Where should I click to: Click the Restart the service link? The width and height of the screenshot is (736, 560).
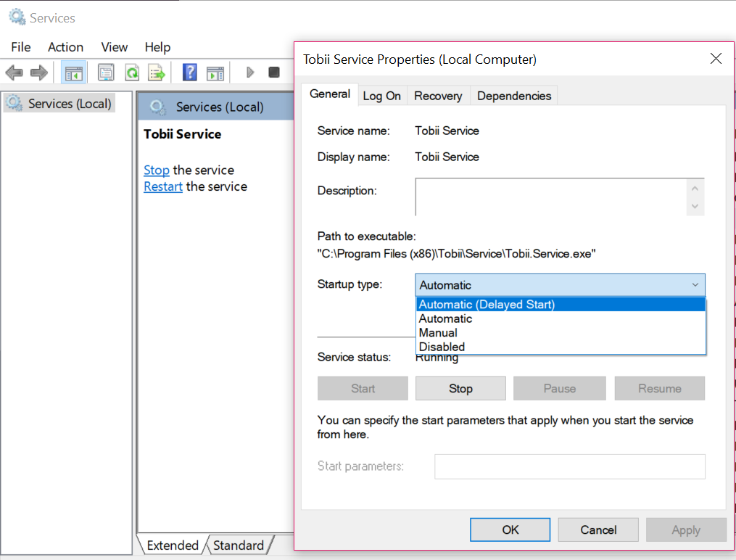pyautogui.click(x=163, y=186)
